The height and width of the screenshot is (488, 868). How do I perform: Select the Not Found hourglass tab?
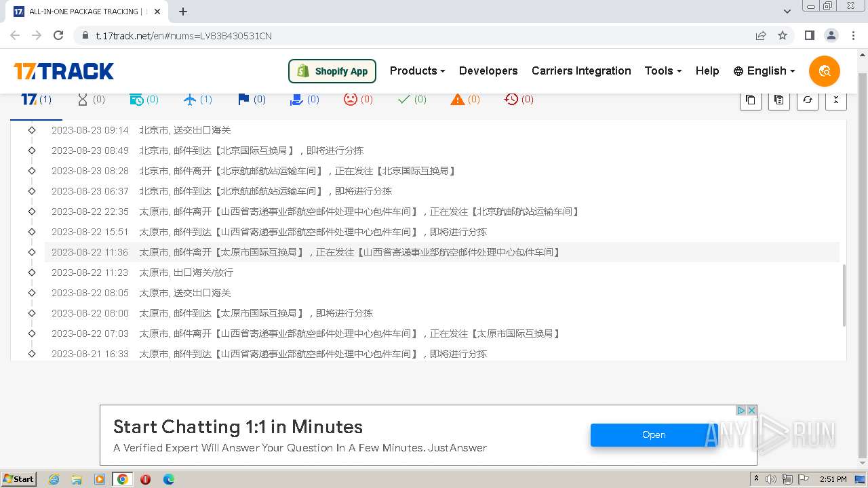click(x=90, y=99)
